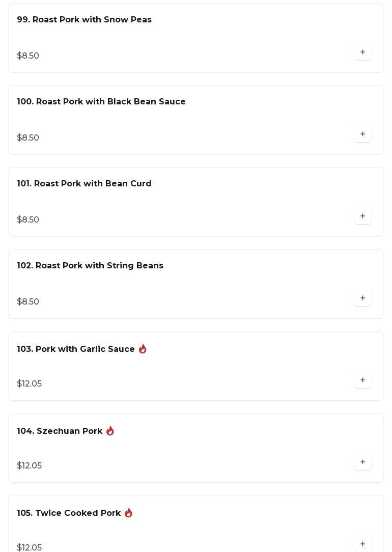Click $12.05 price under Szechuan Pork
392x552 pixels.
pos(29,466)
